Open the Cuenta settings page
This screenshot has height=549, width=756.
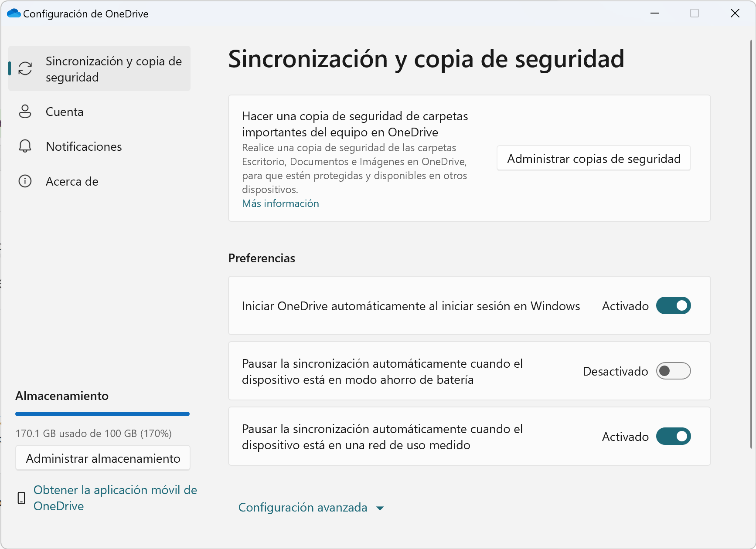pyautogui.click(x=99, y=112)
